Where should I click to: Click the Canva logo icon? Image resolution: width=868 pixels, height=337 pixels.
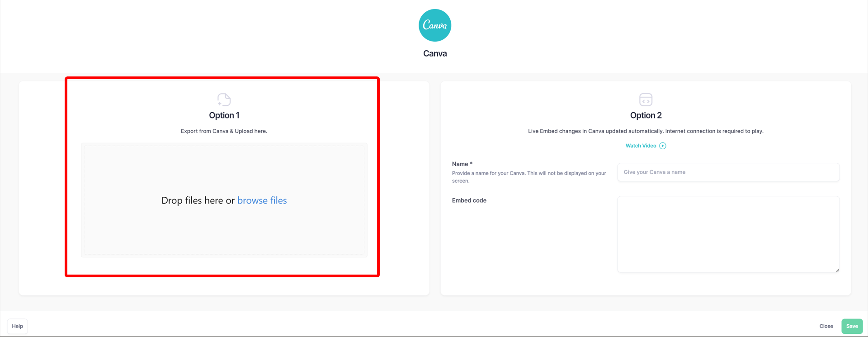(435, 25)
